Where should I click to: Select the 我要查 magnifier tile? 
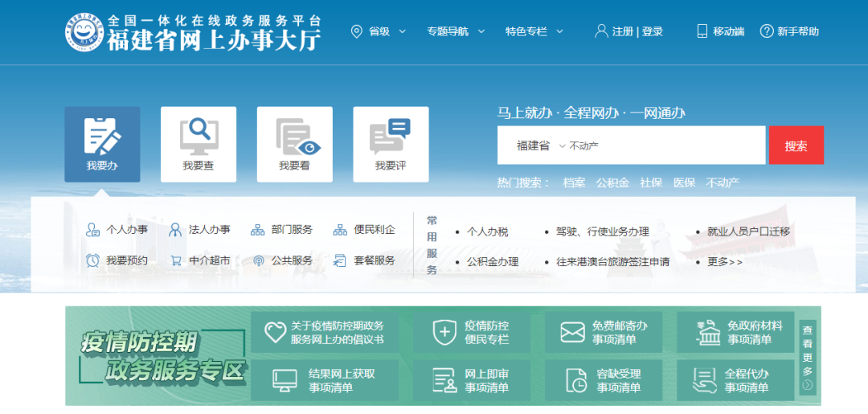tap(199, 145)
